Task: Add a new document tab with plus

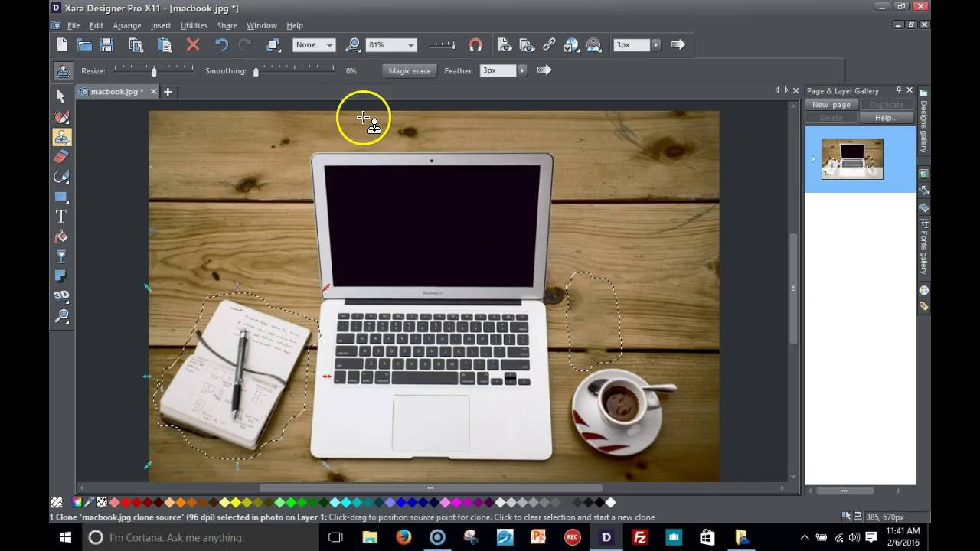Action: [168, 92]
